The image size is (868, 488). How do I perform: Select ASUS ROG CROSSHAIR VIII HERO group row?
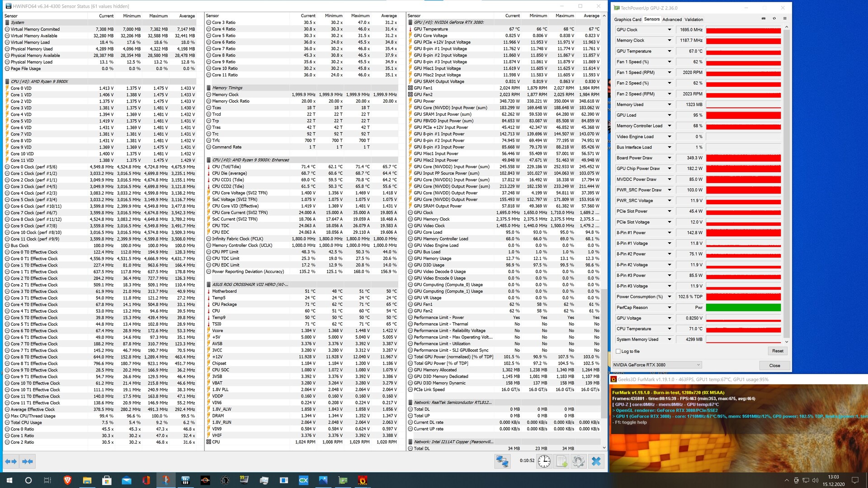tap(302, 284)
